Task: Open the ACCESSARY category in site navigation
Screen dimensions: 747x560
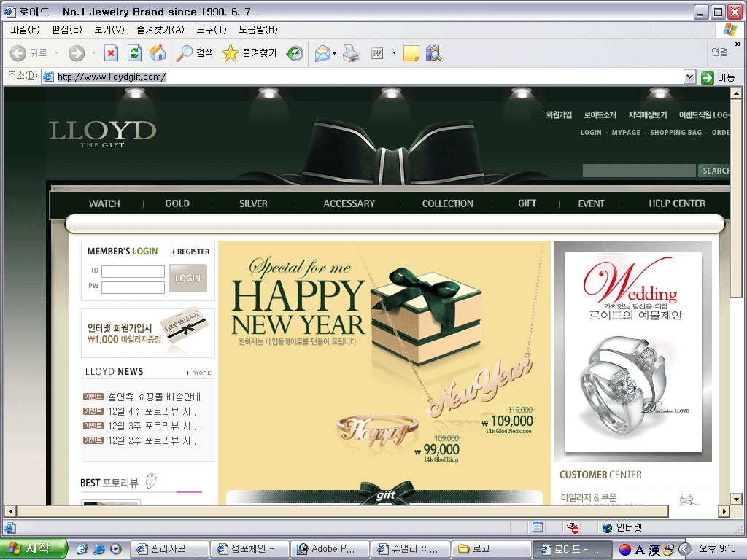Action: click(349, 203)
